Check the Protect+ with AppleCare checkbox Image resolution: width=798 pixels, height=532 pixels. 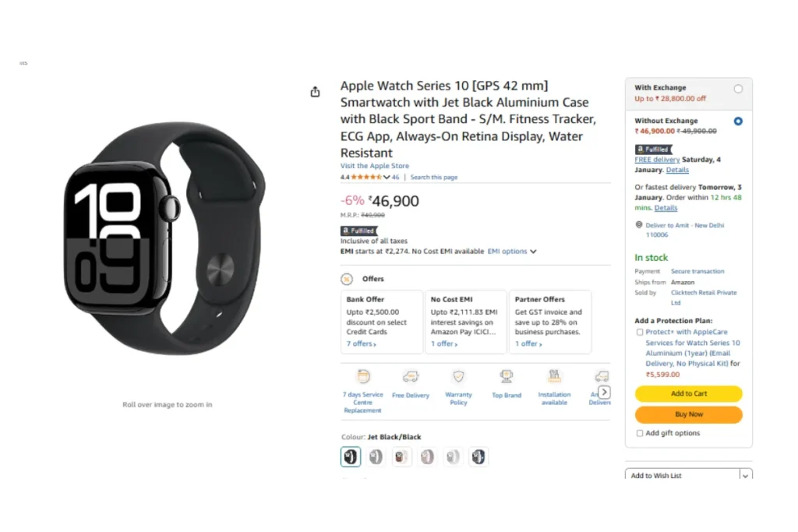tap(640, 332)
